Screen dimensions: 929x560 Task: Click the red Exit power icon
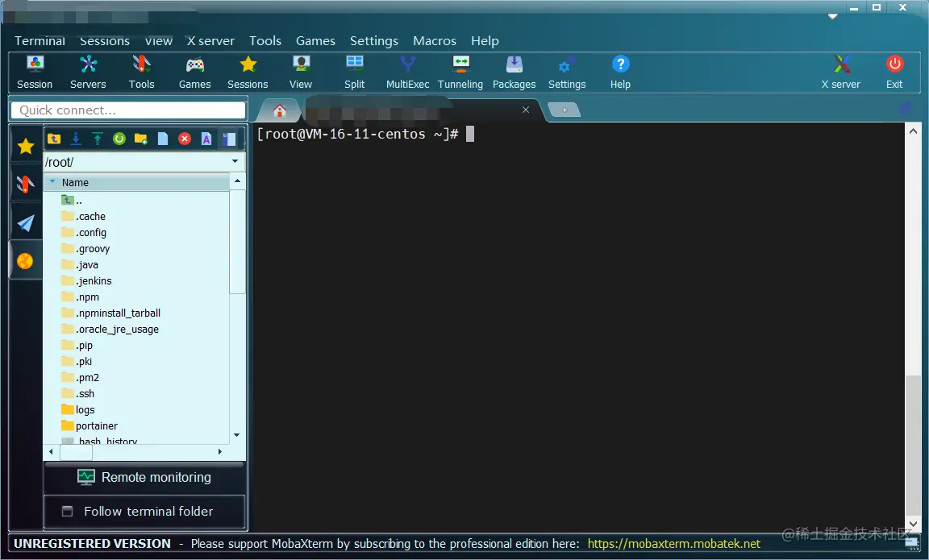point(894,73)
